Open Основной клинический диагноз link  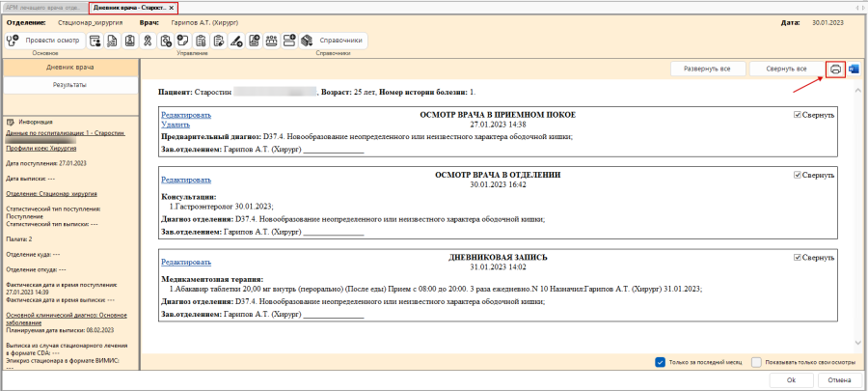tap(66, 319)
